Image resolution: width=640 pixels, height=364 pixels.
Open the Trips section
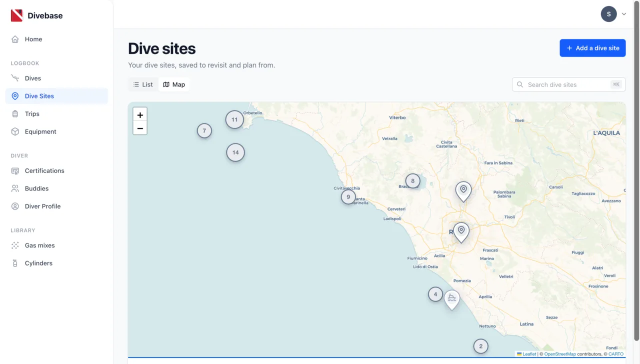[x=56, y=114]
